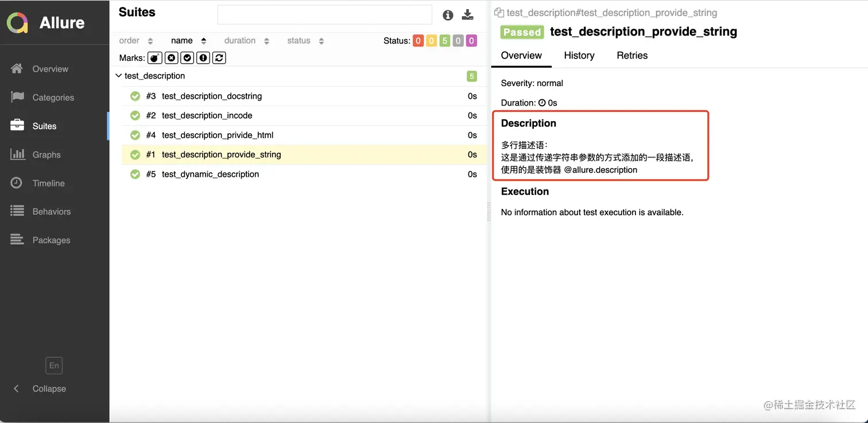Toggle failed status filter red badge

tap(418, 41)
